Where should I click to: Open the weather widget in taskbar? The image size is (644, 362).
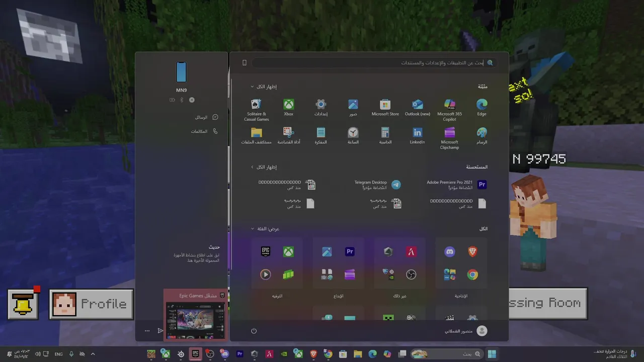(x=614, y=354)
